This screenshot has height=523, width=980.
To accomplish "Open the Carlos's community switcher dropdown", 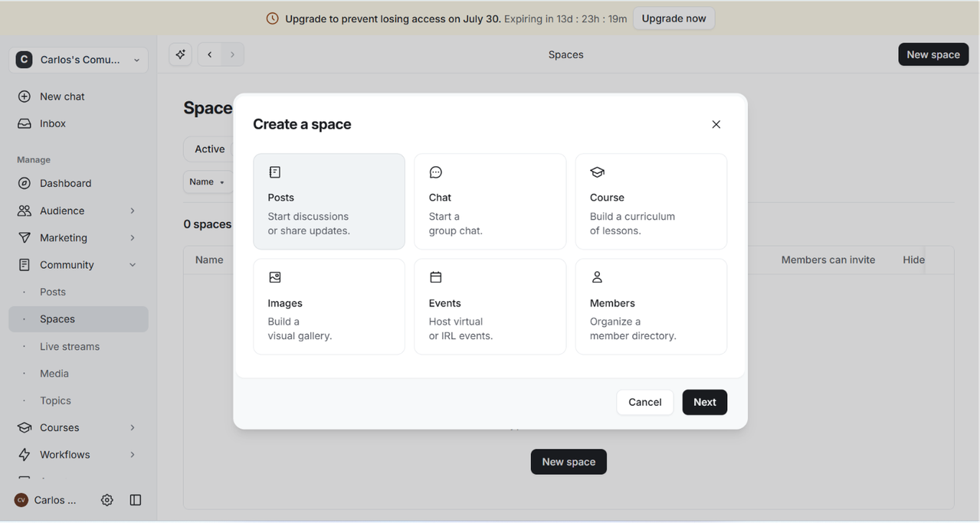I will pyautogui.click(x=78, y=60).
